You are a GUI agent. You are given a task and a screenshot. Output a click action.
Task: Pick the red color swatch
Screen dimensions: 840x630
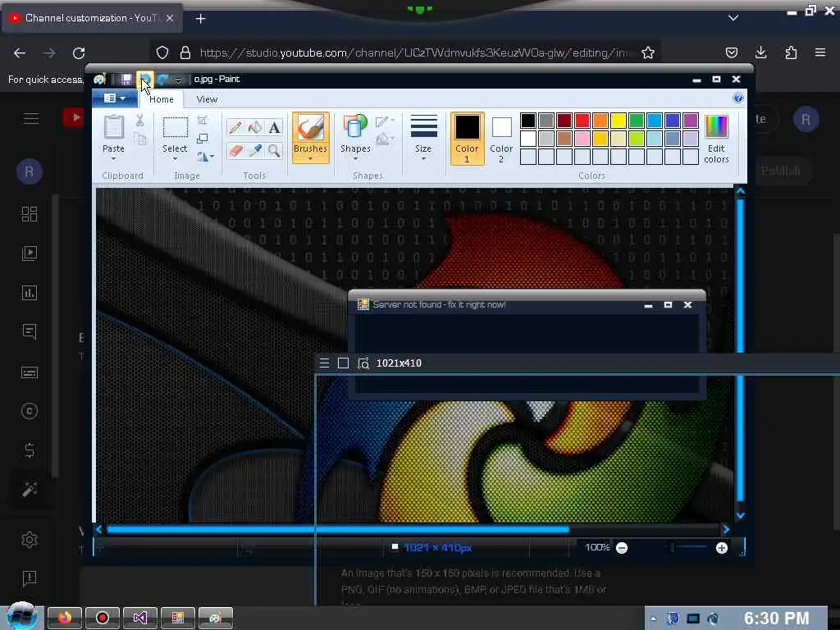(582, 121)
